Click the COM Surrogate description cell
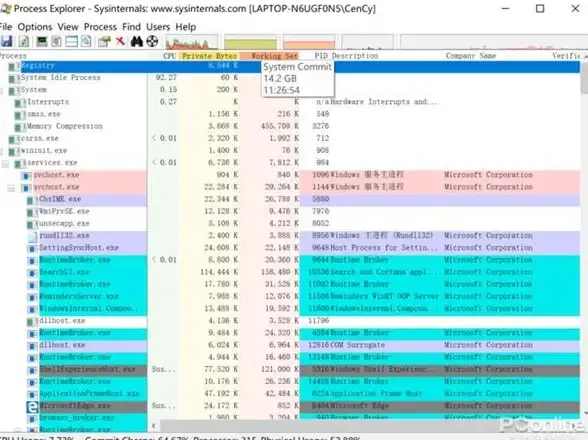Image resolution: width=588 pixels, height=440 pixels. pyautogui.click(x=358, y=345)
